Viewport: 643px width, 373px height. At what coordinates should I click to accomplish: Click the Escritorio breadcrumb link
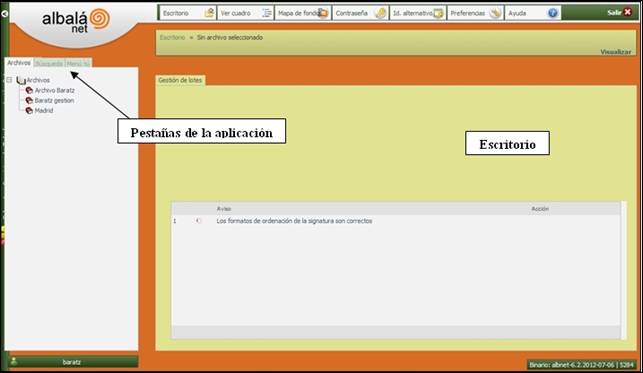172,37
